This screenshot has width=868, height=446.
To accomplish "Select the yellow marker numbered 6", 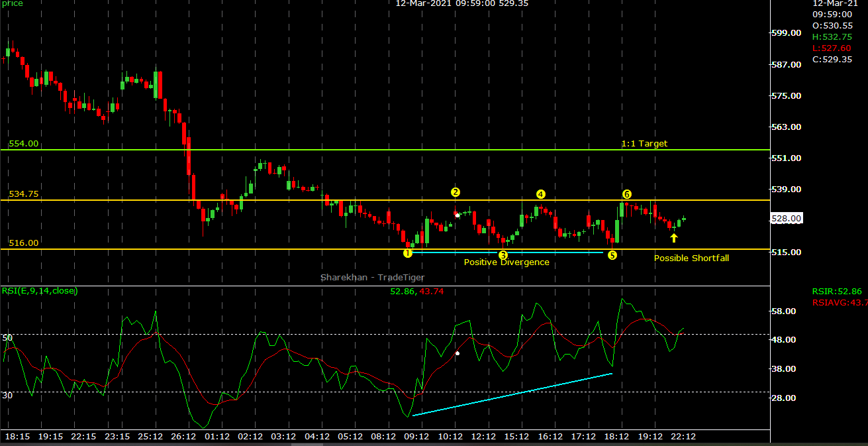I will point(626,194).
